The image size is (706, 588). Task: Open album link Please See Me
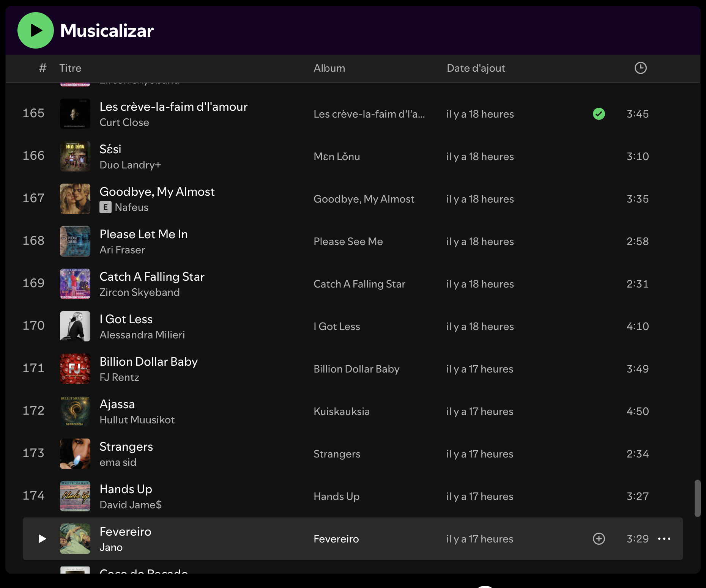[348, 242]
